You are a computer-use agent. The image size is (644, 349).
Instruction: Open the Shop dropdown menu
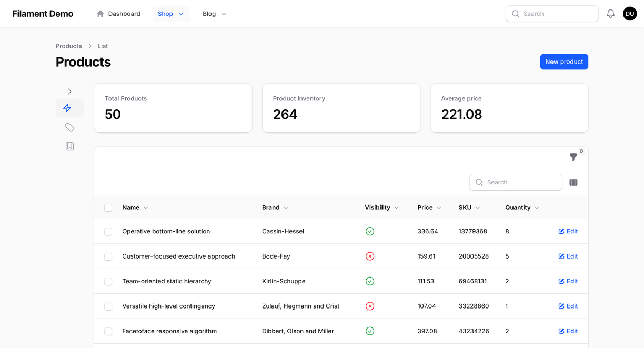tap(171, 14)
